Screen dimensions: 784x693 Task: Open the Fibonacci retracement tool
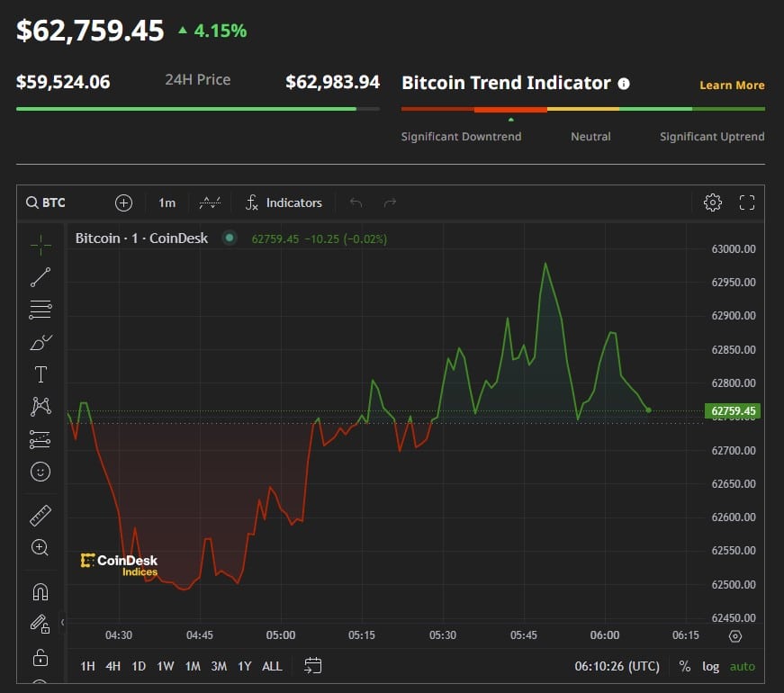pos(41,310)
